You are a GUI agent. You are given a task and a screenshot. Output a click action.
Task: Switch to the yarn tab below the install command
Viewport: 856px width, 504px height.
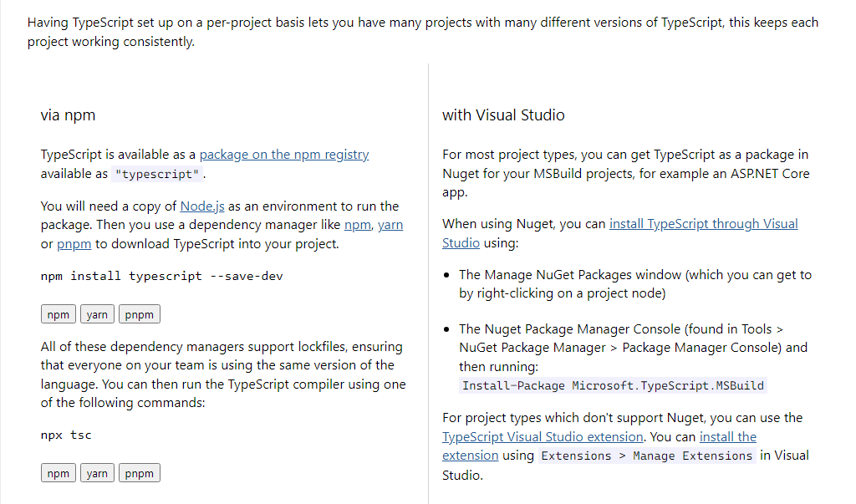[x=97, y=313]
